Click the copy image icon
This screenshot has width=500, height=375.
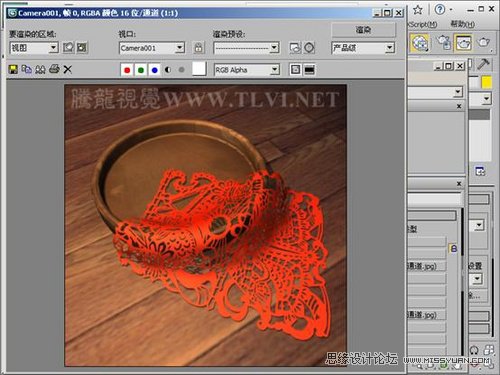[x=27, y=69]
